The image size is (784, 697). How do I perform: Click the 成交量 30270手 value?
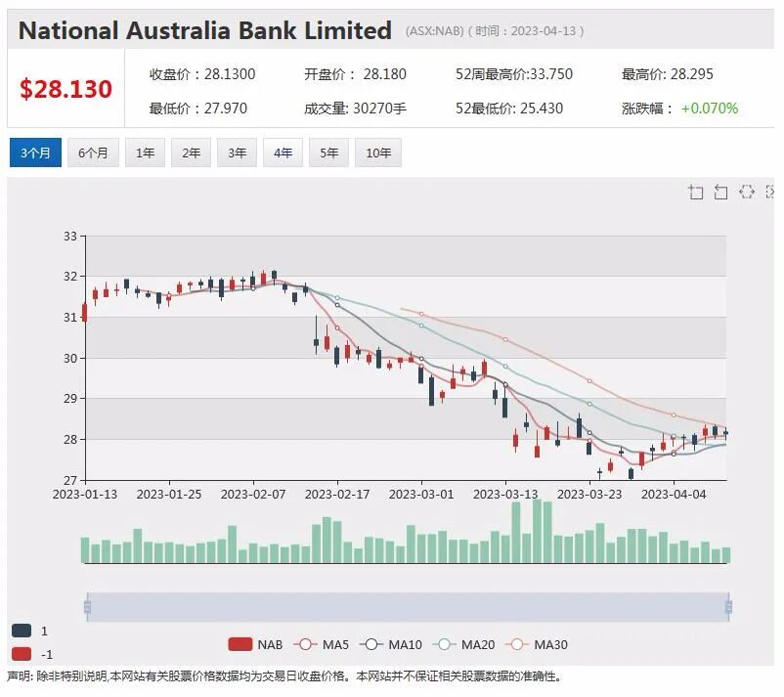pyautogui.click(x=355, y=108)
